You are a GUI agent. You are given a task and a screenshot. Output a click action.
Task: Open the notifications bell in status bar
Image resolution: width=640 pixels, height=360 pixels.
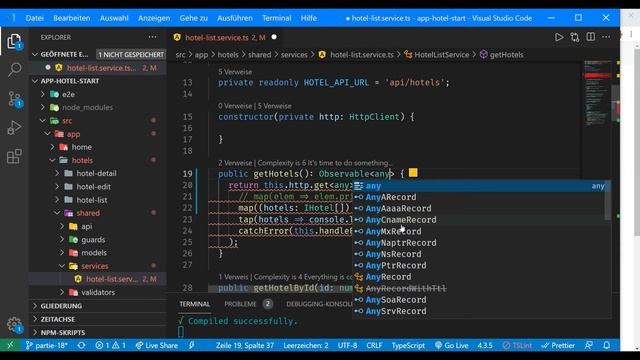607,345
